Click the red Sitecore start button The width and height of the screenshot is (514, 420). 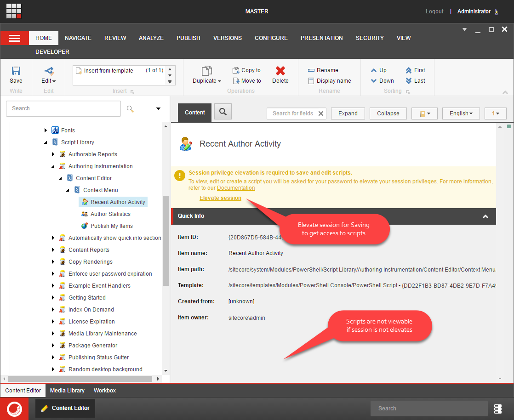click(x=14, y=409)
